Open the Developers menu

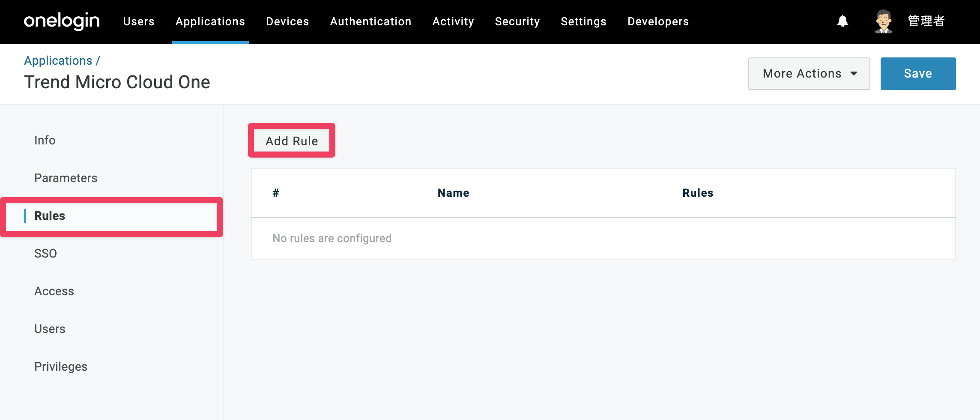tap(658, 21)
